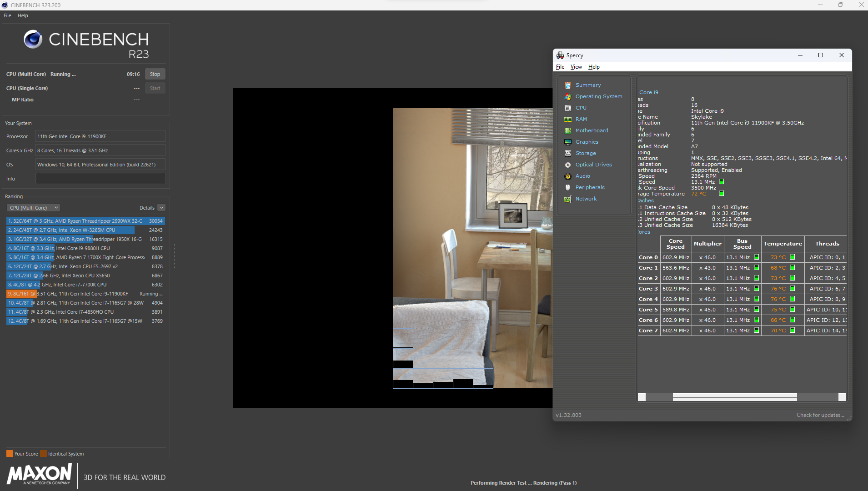The image size is (868, 491).
Task: Click the Bus Speed 13.1 MHz indicator icon
Action: (x=721, y=182)
